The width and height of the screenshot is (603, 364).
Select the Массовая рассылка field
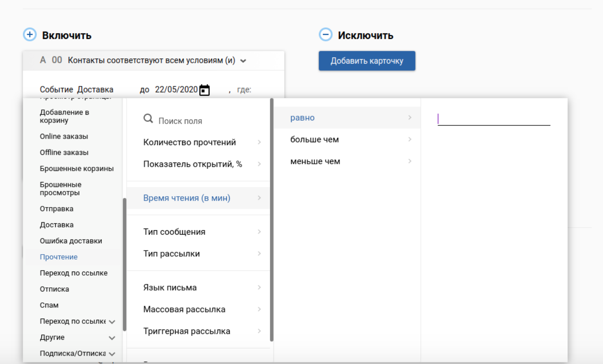click(184, 309)
